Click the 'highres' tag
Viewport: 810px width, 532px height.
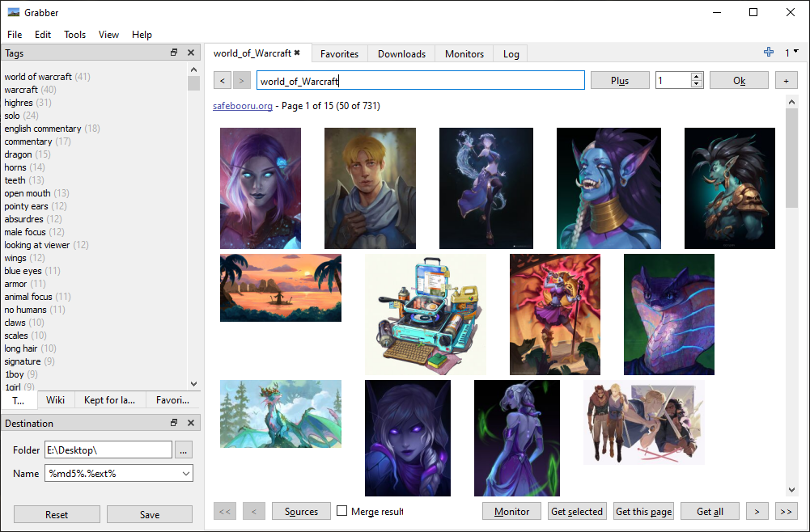coord(19,102)
